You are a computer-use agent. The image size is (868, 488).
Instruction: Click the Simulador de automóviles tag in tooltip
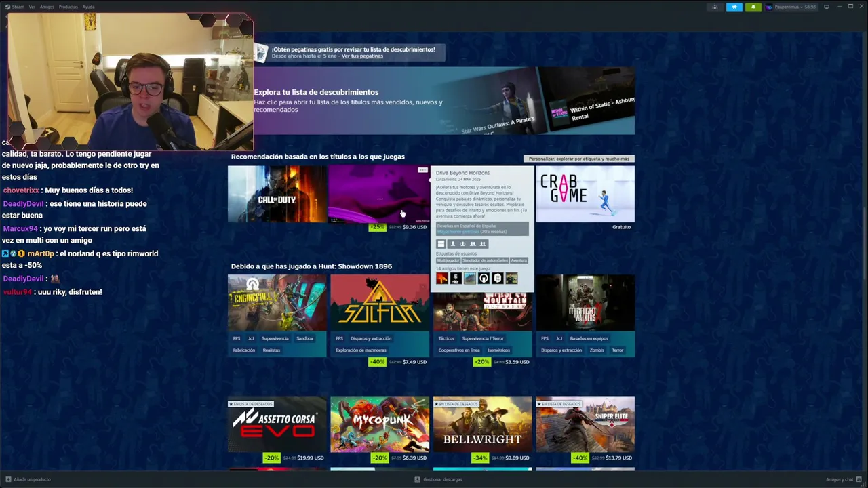coord(485,260)
